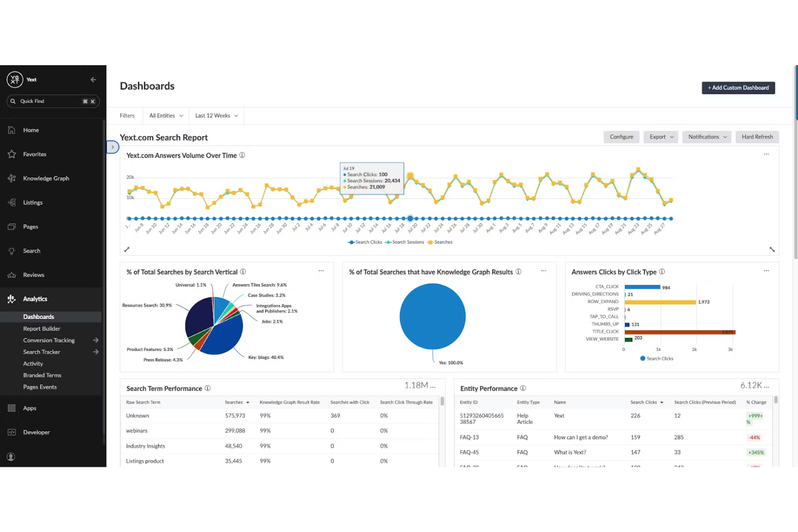The image size is (798, 532).
Task: Click 'Industry Insights' search term cell
Action: 146,446
